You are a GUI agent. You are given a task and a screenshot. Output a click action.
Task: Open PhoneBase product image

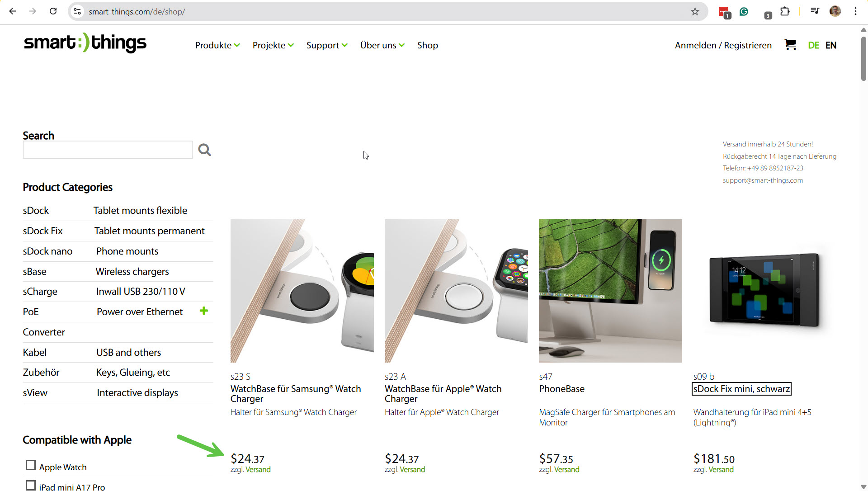click(x=610, y=291)
